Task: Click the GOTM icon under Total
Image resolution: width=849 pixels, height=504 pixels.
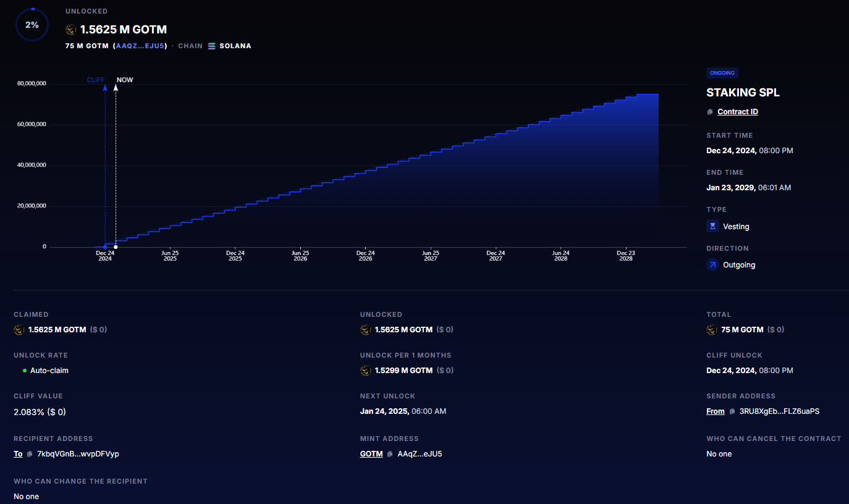Action: pos(712,330)
